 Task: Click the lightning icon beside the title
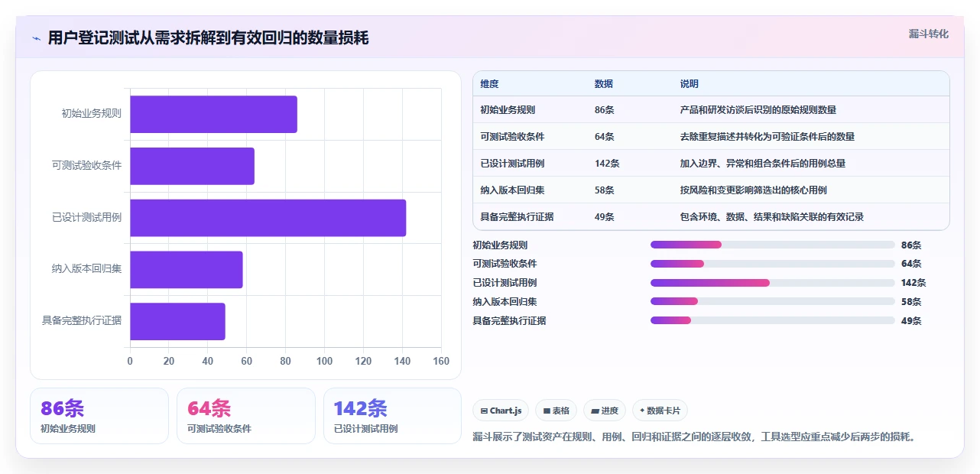tap(37, 38)
